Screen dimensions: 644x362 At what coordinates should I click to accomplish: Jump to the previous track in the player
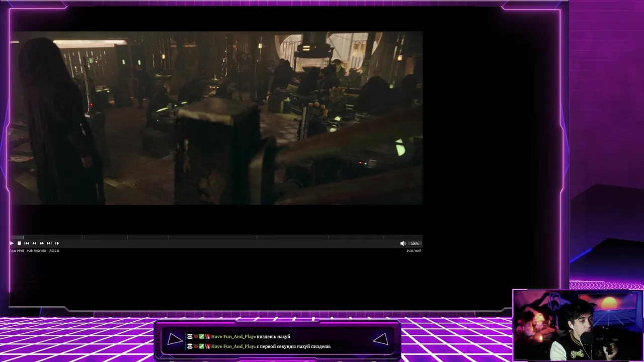[27, 243]
